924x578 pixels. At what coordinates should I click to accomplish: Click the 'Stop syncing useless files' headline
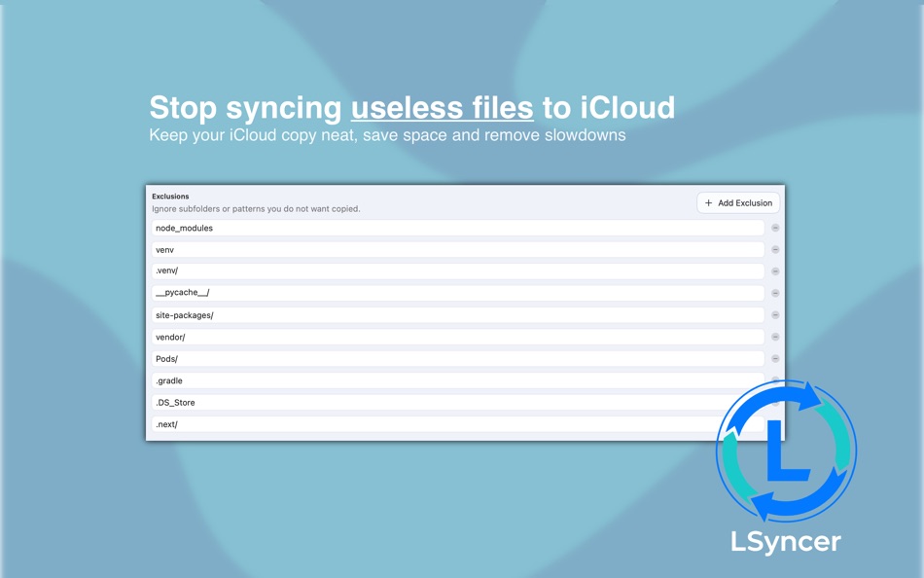(412, 107)
